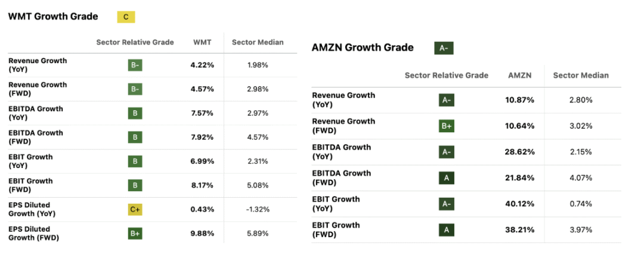
Task: Select the 9.88% WMT EPS growth value
Action: tap(202, 233)
